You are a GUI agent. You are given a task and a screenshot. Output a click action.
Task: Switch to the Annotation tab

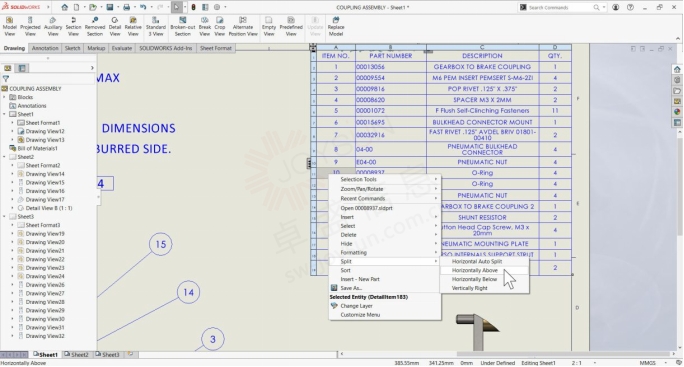(44, 48)
